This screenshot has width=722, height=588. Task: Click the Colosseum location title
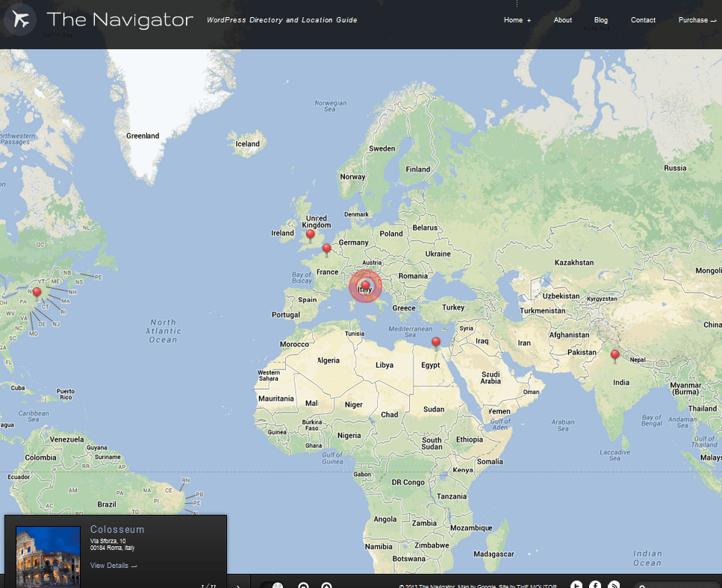click(x=117, y=530)
